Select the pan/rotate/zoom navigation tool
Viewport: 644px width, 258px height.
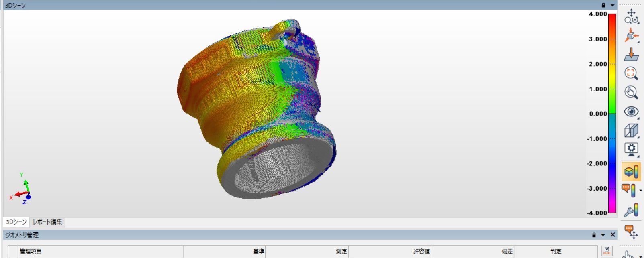point(631,16)
